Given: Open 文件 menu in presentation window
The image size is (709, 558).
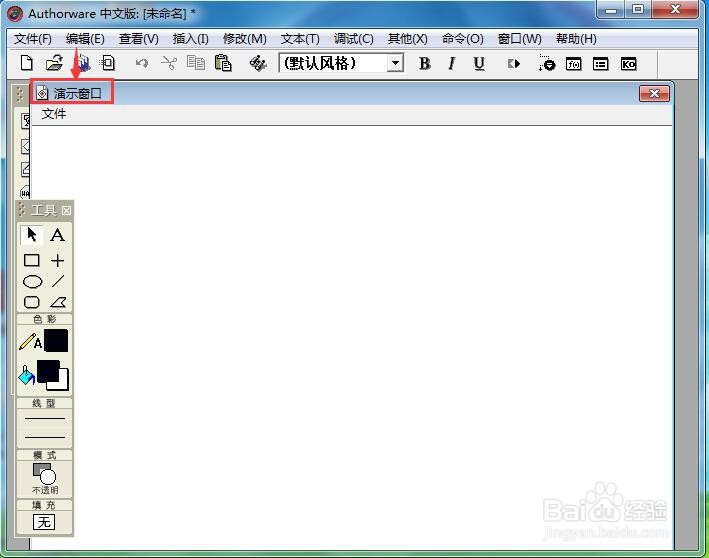Looking at the screenshot, I should click(54, 114).
